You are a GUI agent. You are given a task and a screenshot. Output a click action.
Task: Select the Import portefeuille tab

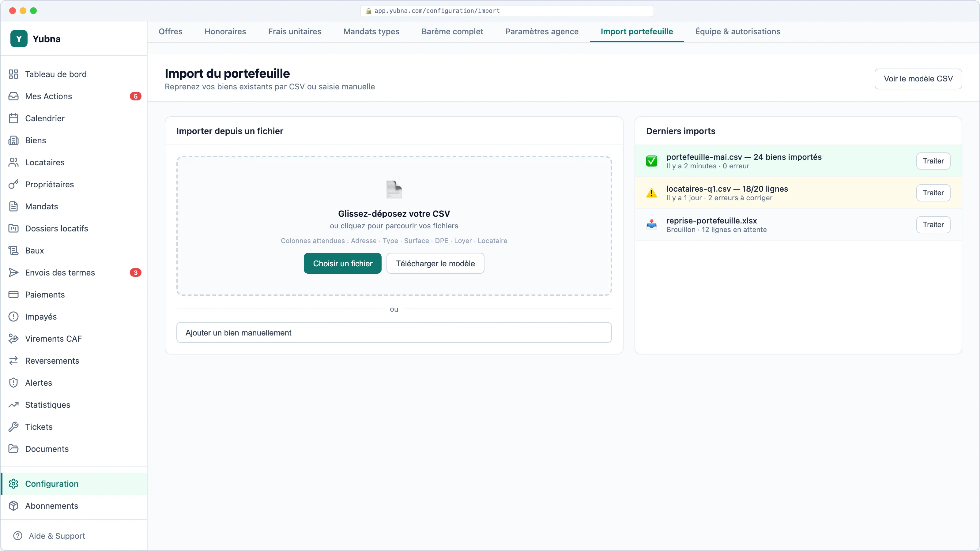637,32
